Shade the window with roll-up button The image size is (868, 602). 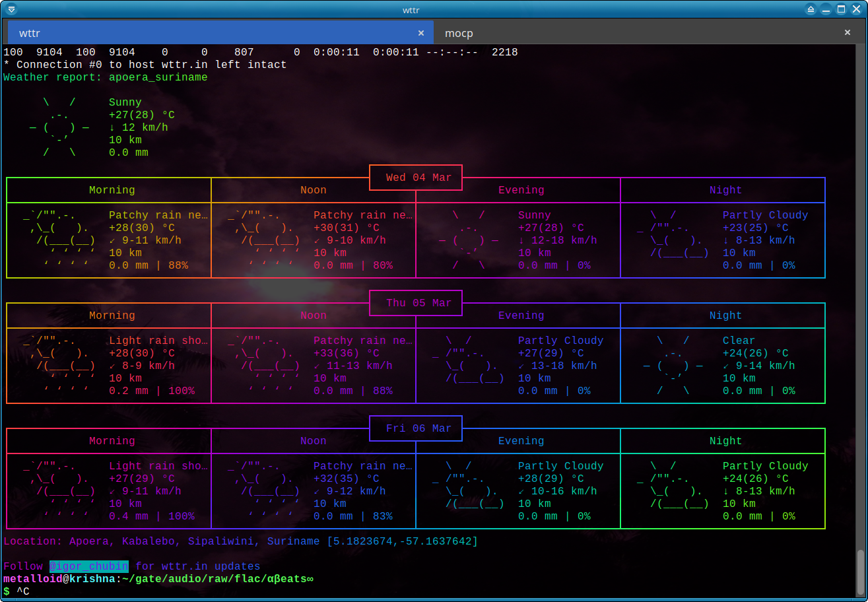coord(812,9)
